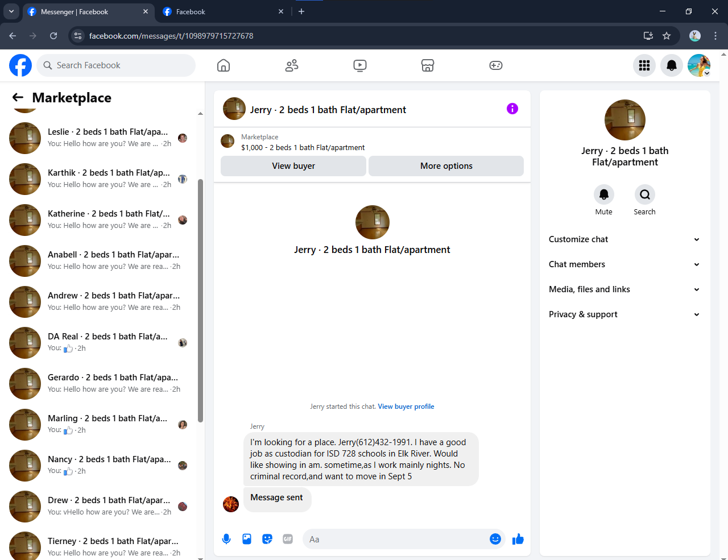Switch to Messenger | Facebook tab
Image resolution: width=728 pixels, height=560 pixels.
click(x=88, y=12)
